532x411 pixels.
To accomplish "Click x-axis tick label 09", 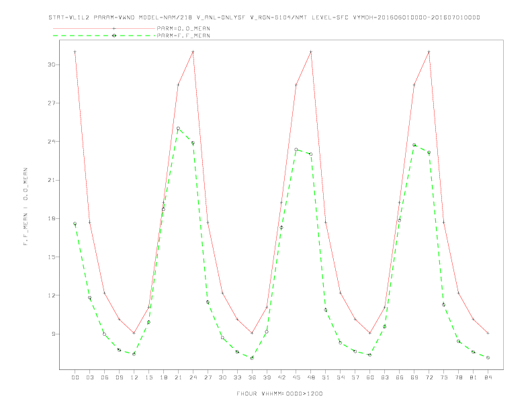I will [119, 377].
